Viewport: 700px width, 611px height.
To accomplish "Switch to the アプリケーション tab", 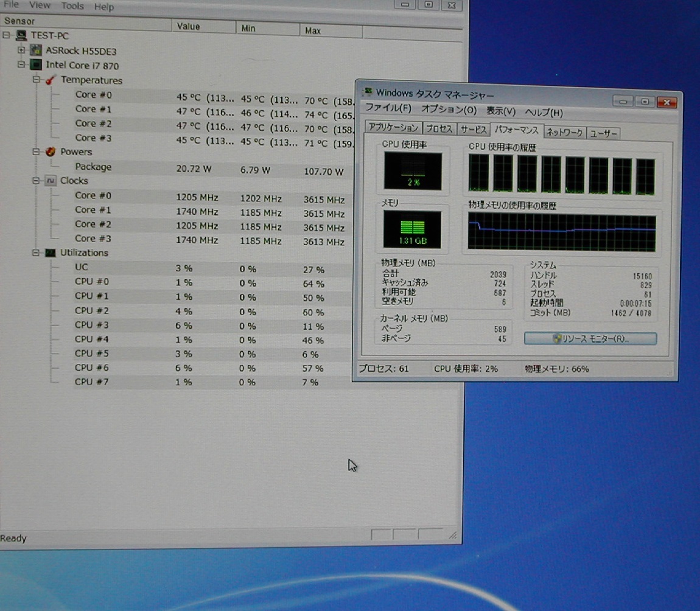I will 393,128.
